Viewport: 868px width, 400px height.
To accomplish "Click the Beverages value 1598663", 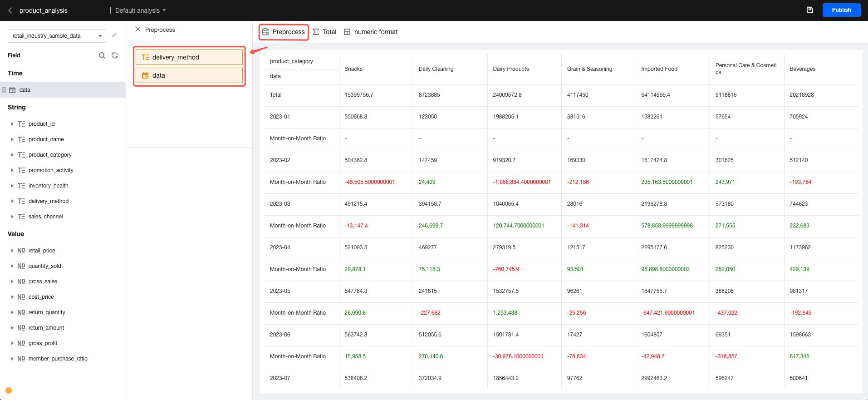I will (x=800, y=335).
